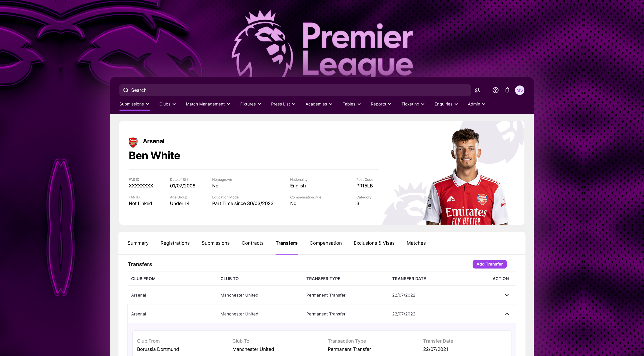The width and height of the screenshot is (644, 356).
Task: Click the magnifier icon in search bar
Action: [x=126, y=90]
